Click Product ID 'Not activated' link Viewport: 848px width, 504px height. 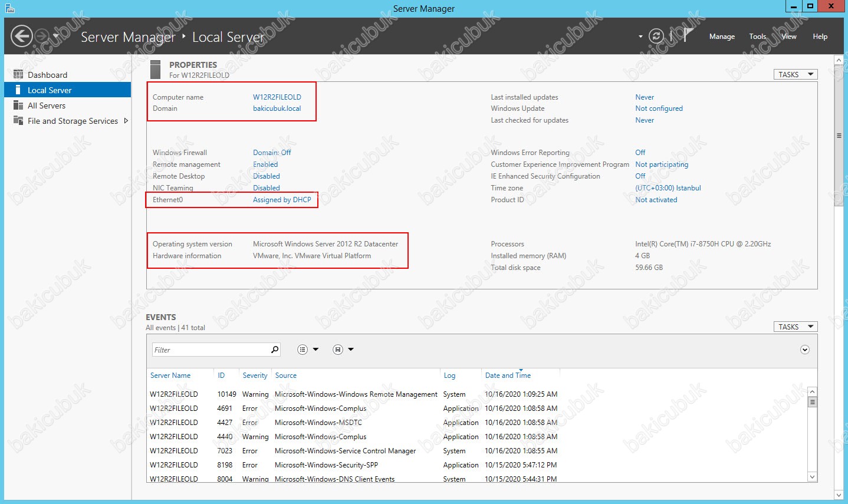click(x=656, y=200)
